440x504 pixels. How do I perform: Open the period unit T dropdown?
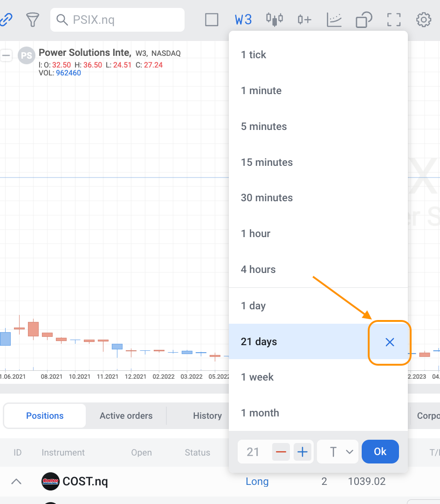coord(337,451)
